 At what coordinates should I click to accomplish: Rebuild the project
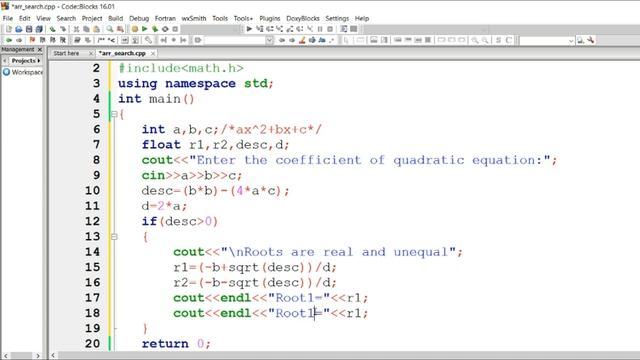[165, 29]
